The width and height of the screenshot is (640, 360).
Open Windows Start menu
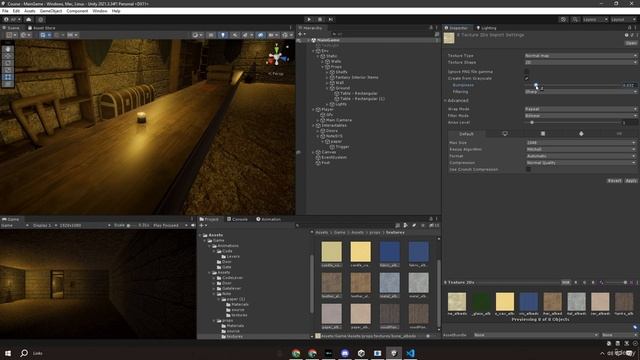[8, 353]
